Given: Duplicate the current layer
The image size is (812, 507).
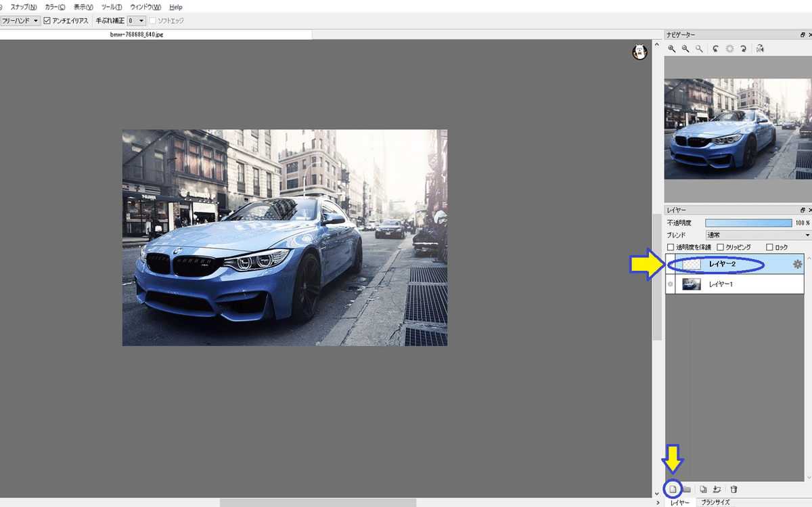Looking at the screenshot, I should [704, 489].
